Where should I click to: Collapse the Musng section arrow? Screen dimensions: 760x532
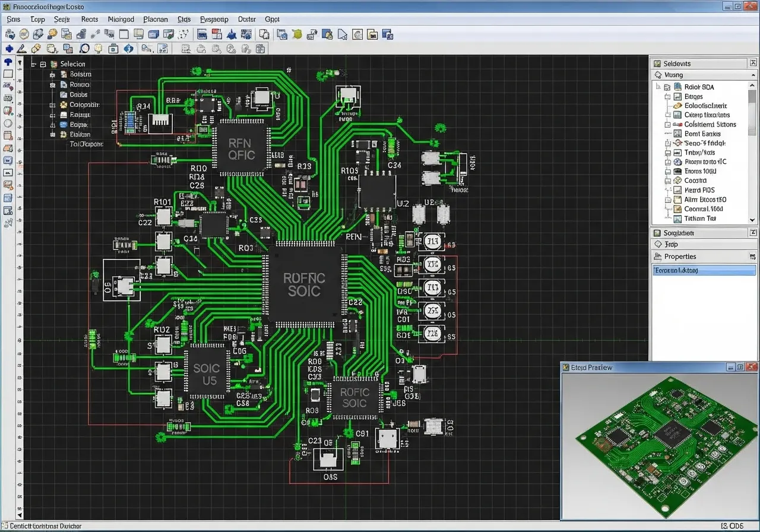[753, 75]
